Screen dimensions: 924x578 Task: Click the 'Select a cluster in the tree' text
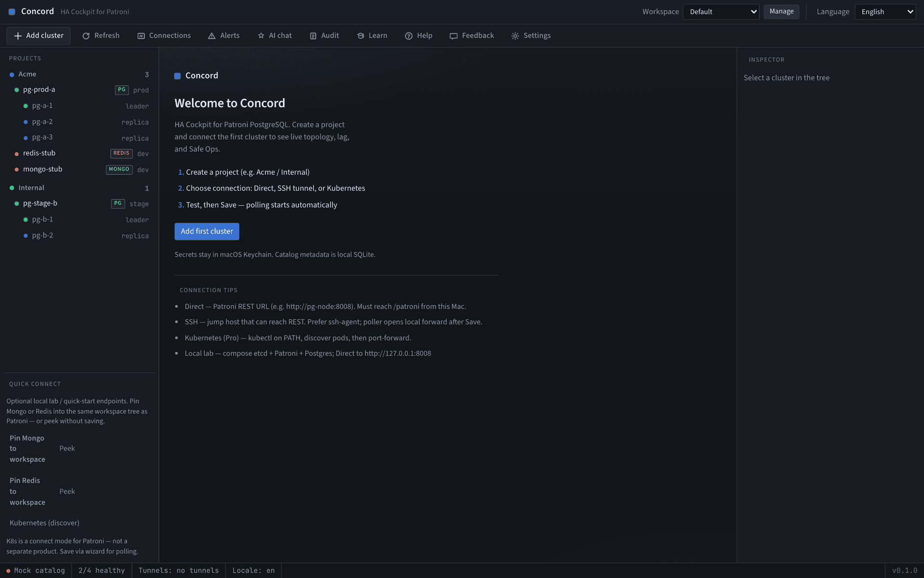[x=786, y=78]
